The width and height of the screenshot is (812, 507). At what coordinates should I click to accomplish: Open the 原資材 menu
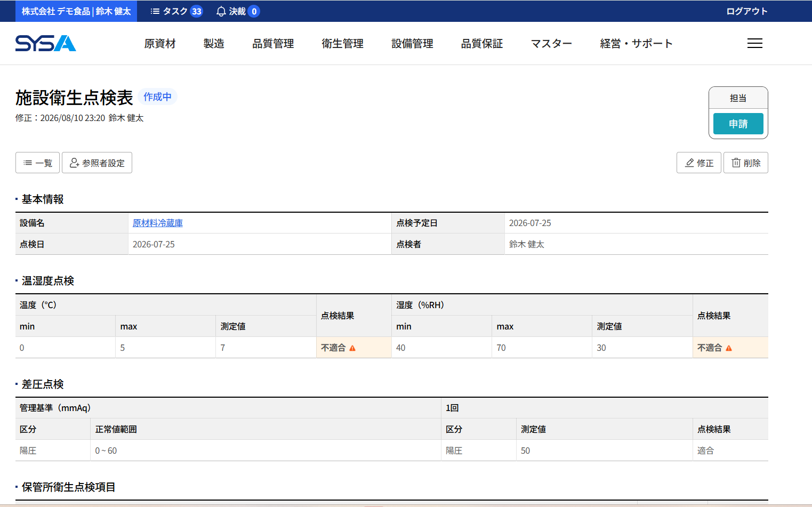(160, 44)
